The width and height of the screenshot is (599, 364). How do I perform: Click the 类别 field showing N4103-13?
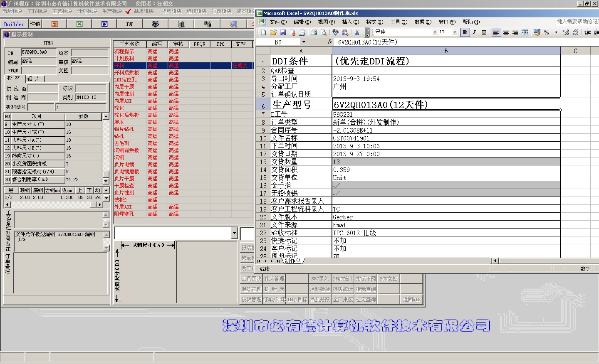click(91, 98)
